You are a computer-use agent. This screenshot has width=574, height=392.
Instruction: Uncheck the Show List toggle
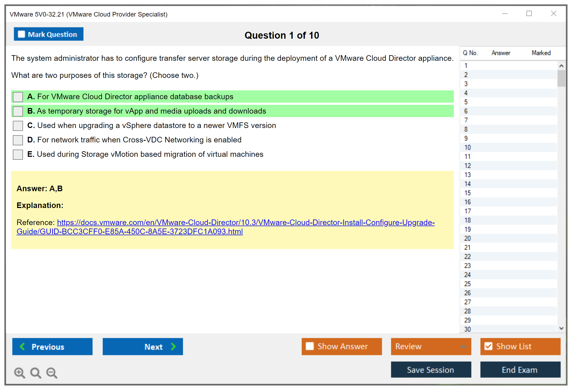[x=488, y=346]
